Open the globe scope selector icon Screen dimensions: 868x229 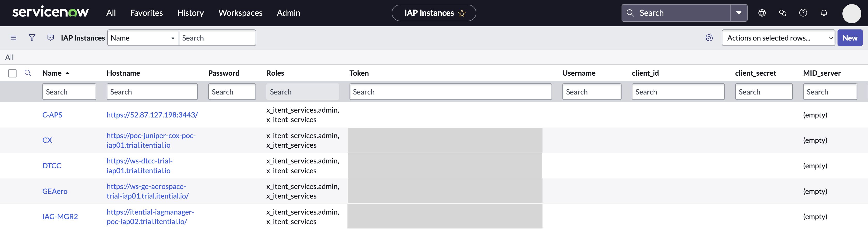point(762,13)
